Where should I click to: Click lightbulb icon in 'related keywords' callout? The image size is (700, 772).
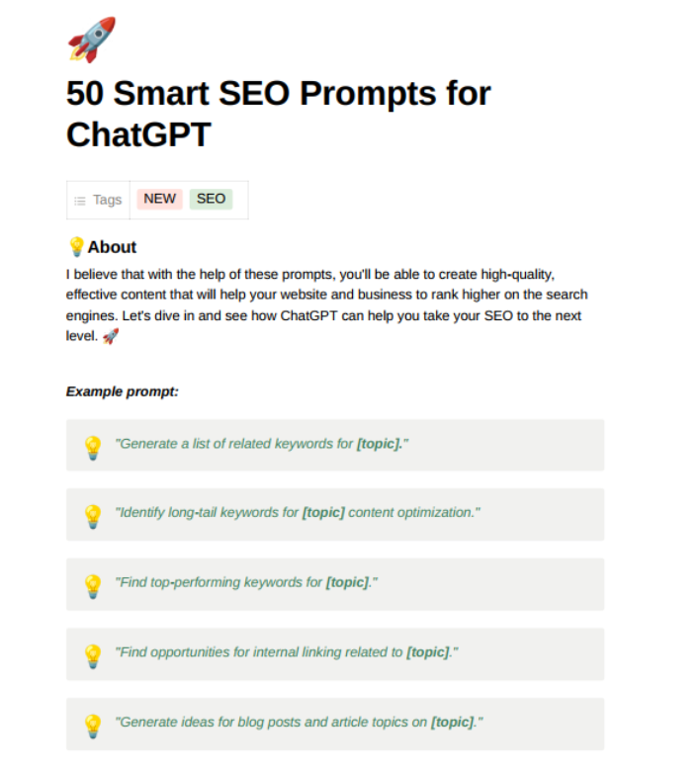click(x=93, y=447)
